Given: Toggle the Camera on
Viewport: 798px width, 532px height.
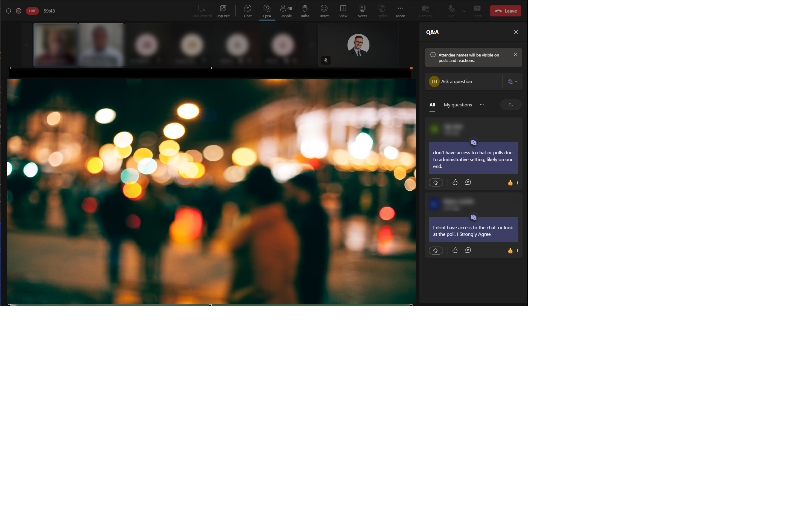Looking at the screenshot, I should tap(425, 11).
